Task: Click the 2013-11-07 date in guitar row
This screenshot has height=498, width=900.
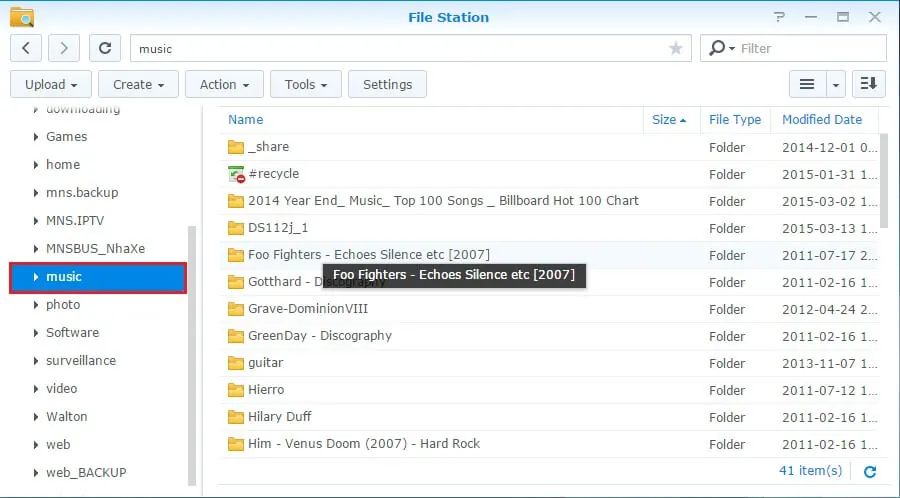Action: click(829, 363)
